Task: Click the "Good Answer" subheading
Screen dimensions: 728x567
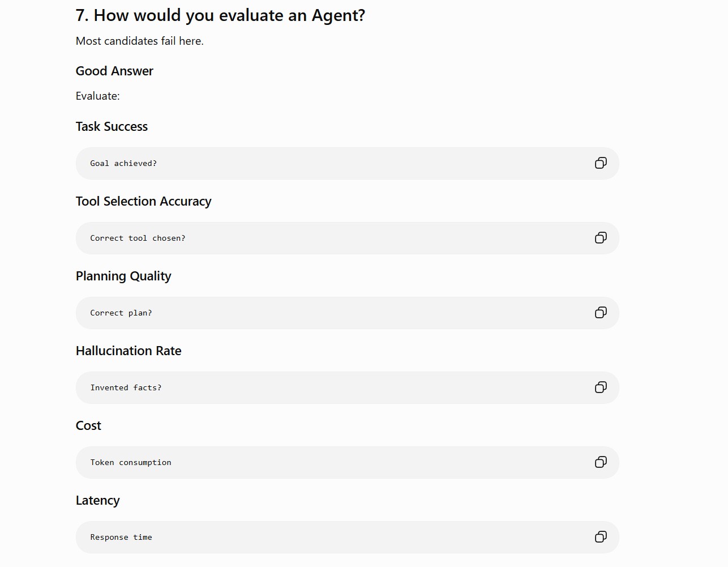Action: point(114,71)
